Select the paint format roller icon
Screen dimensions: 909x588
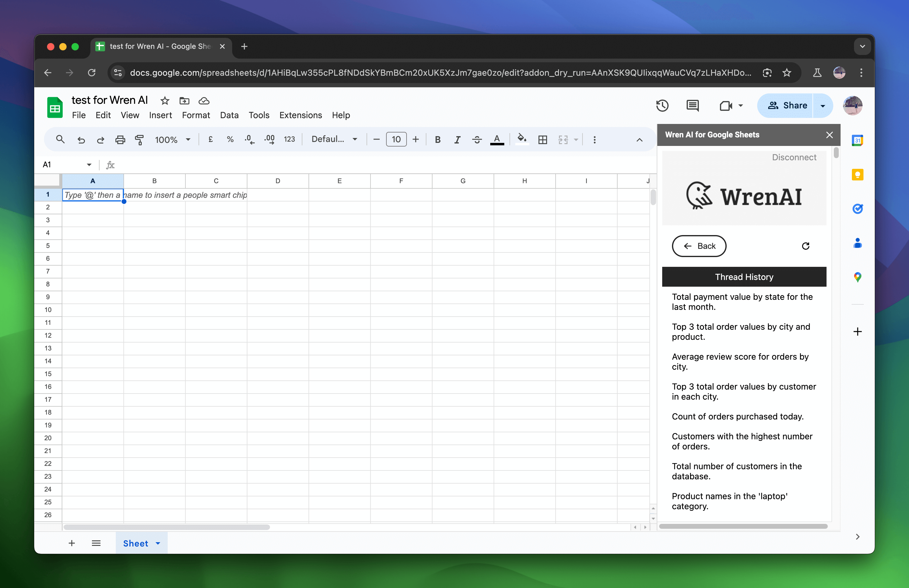(x=139, y=140)
